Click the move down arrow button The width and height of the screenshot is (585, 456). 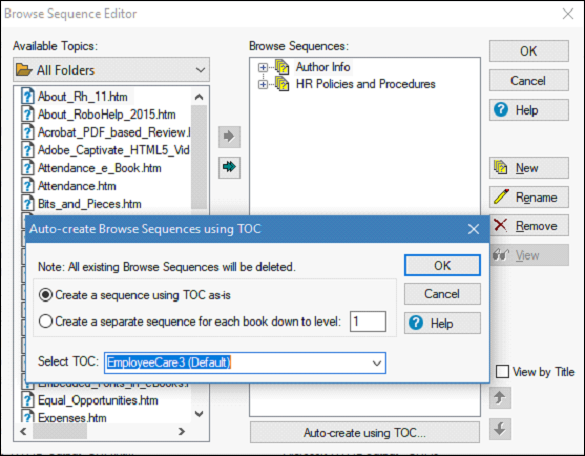click(x=500, y=429)
